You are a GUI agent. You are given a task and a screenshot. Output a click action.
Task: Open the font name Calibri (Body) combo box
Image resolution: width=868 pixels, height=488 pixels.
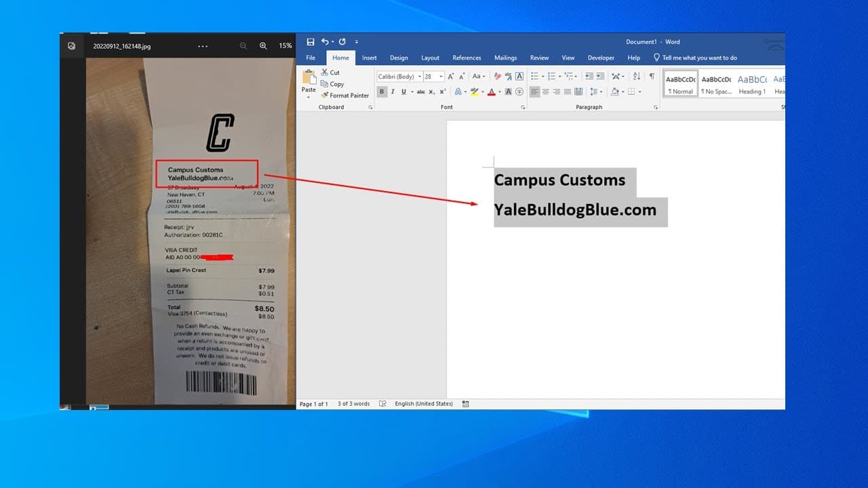click(399, 77)
